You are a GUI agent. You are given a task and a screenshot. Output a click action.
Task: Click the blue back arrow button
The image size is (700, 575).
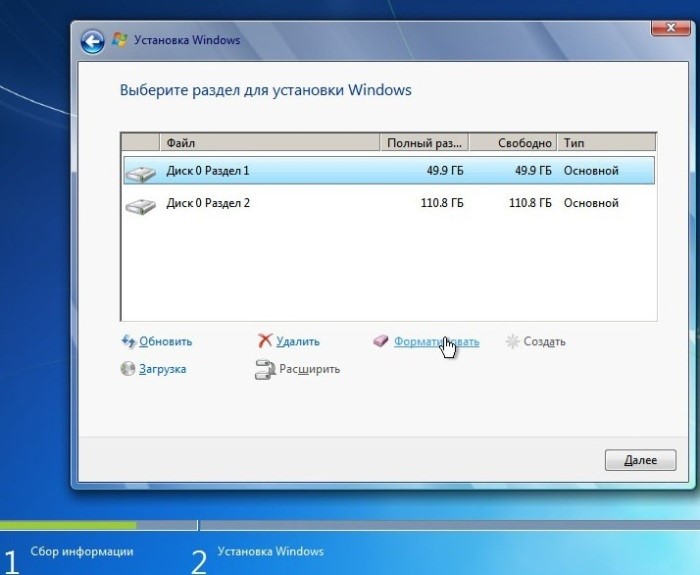coord(92,42)
